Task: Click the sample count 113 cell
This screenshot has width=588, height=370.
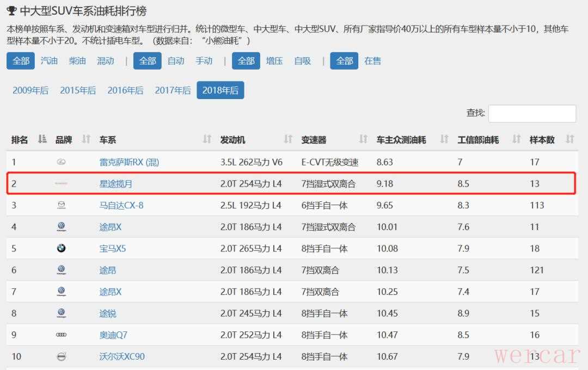Action: 537,206
